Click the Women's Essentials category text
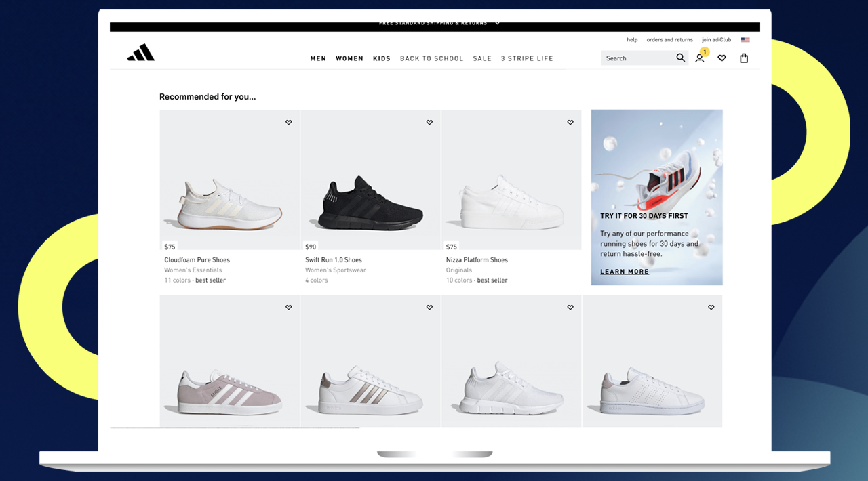Screen dimensions: 868x481 (193, 270)
